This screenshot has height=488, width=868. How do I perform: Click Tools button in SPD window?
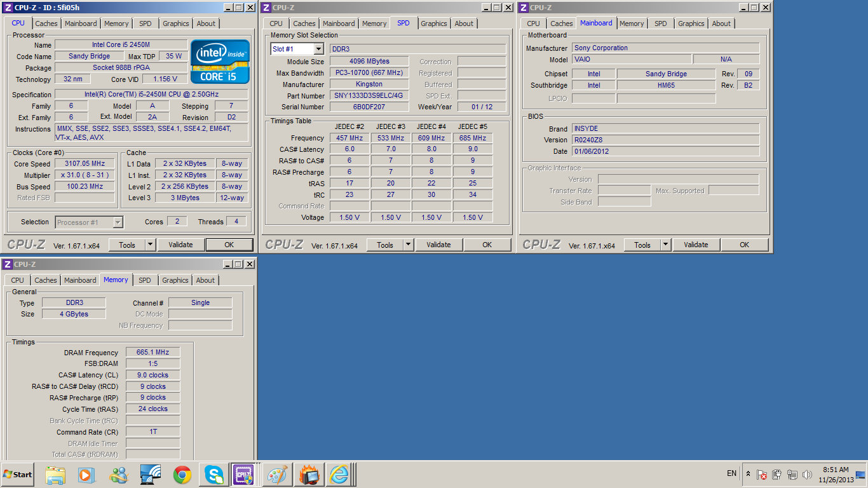[385, 245]
